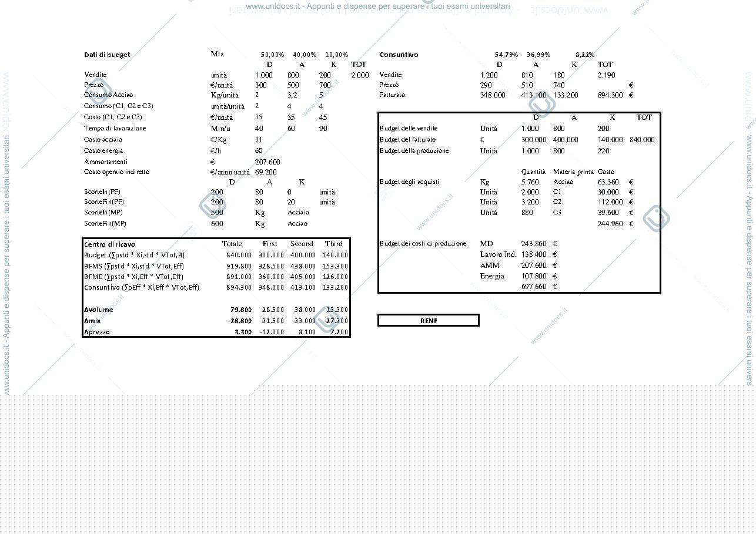
Task: Click the Δmix row label
Action: 92,321
